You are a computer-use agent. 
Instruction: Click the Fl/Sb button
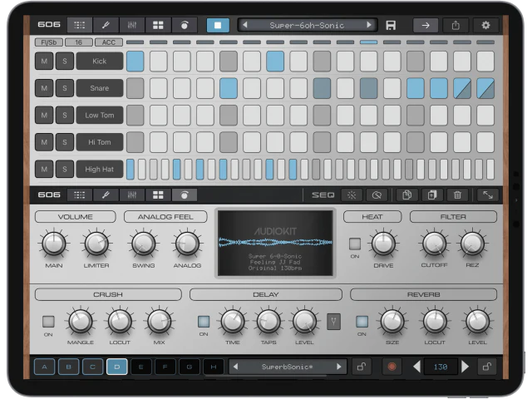click(x=49, y=42)
